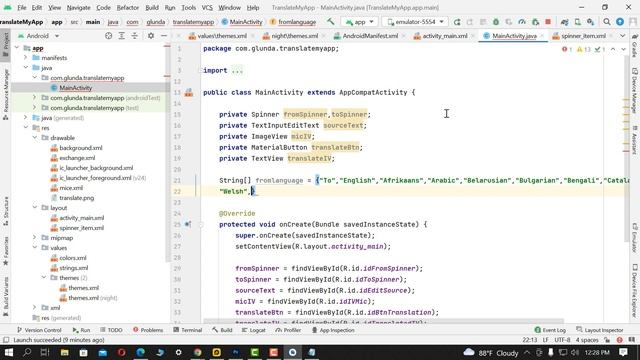Open the Version Control tool window
Viewport: 640px width, 360px height.
39,330
